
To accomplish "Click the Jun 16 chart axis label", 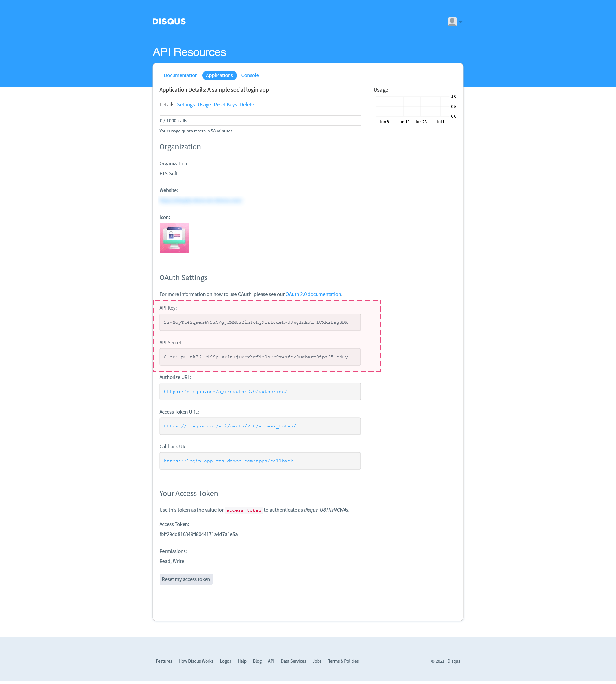I will click(403, 122).
